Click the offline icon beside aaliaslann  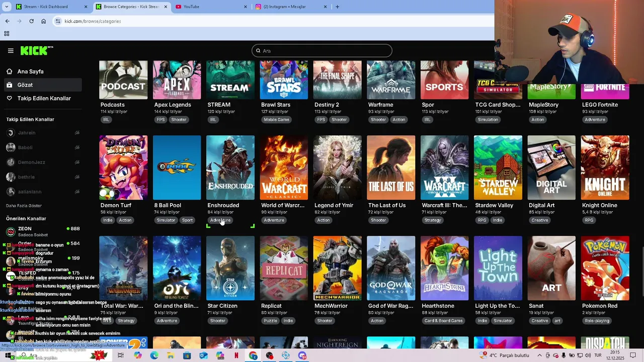tap(77, 192)
